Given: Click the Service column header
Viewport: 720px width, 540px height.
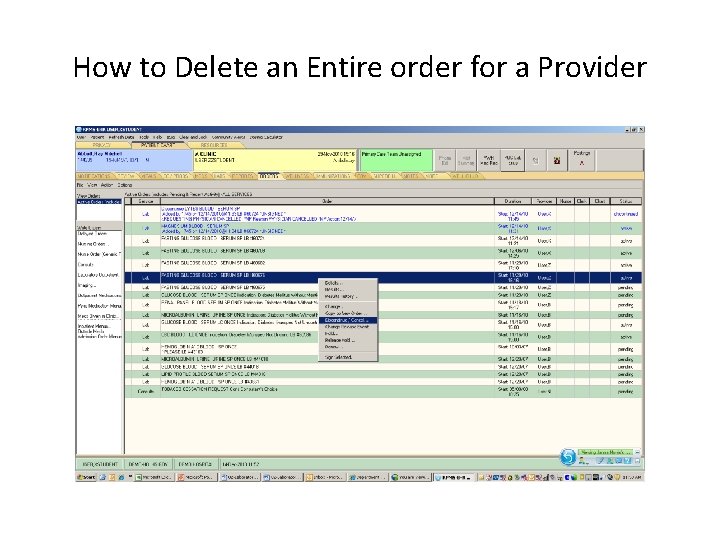Looking at the screenshot, I should pyautogui.click(x=146, y=201).
